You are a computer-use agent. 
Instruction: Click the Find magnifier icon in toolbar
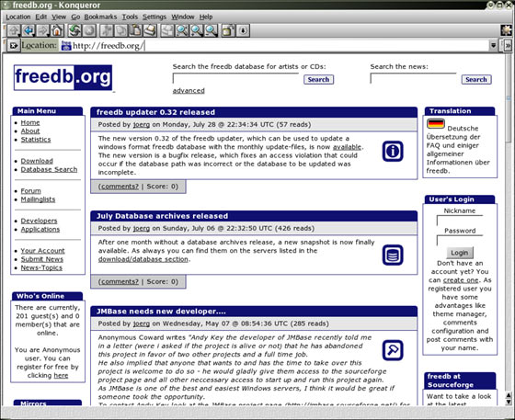[x=182, y=30]
